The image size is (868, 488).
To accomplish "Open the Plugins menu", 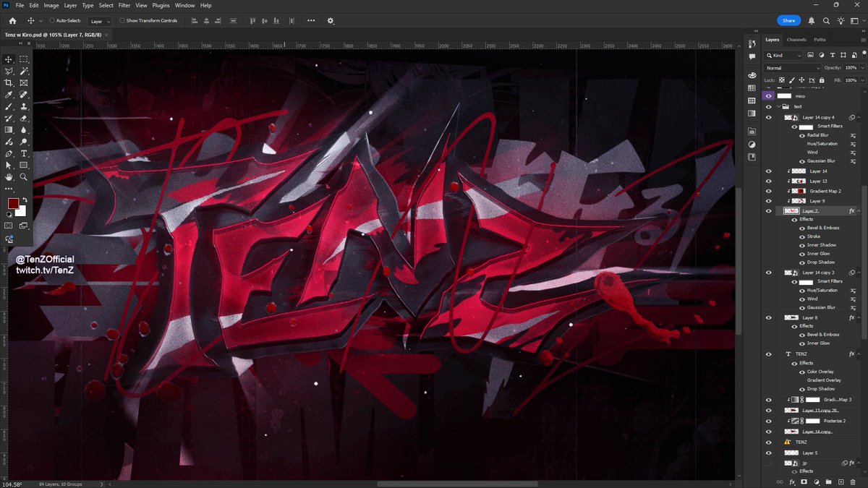I will coord(161,5).
